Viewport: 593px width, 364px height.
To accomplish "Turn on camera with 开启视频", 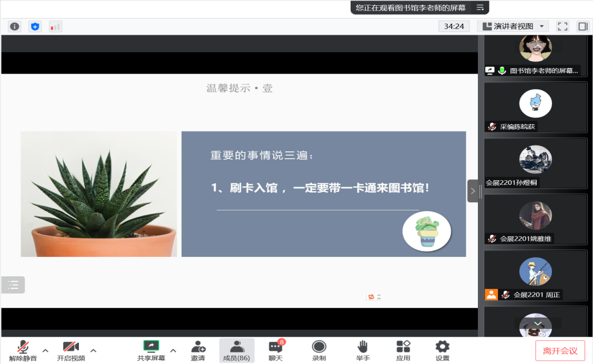I will pos(71,350).
